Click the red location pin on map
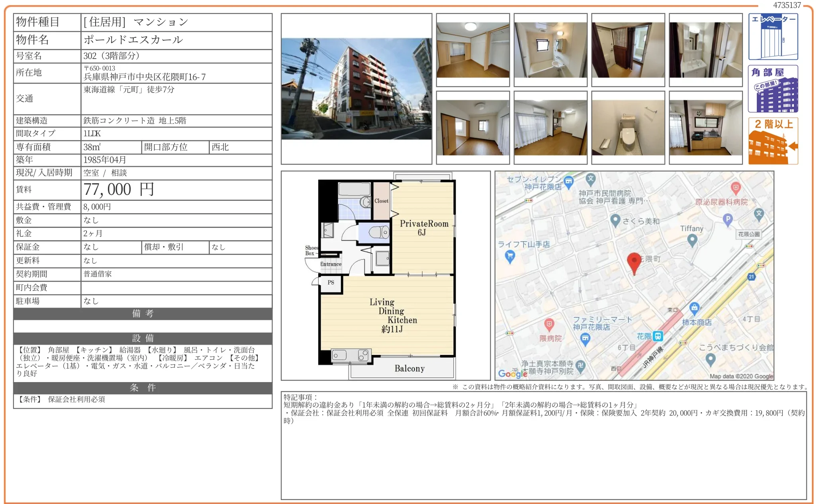This screenshot has height=504, width=819. (x=634, y=262)
